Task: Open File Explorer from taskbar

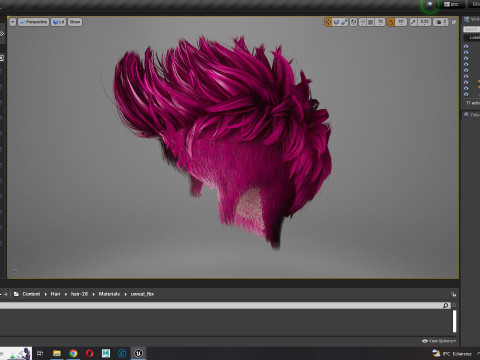Action: click(57, 353)
